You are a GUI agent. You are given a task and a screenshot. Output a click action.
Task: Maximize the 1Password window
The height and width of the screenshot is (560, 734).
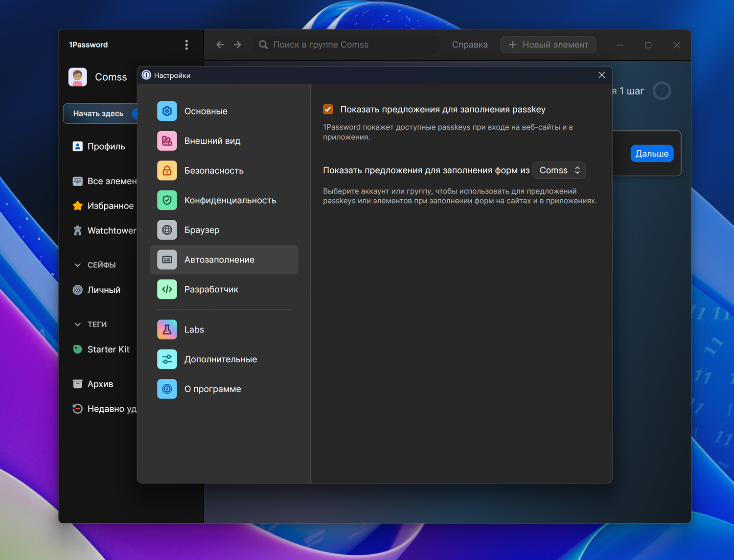[648, 45]
